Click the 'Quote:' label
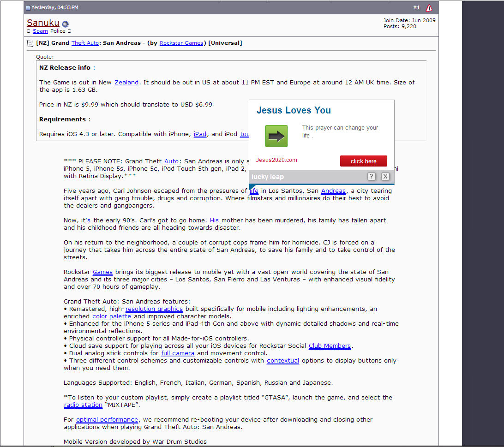 tap(45, 57)
